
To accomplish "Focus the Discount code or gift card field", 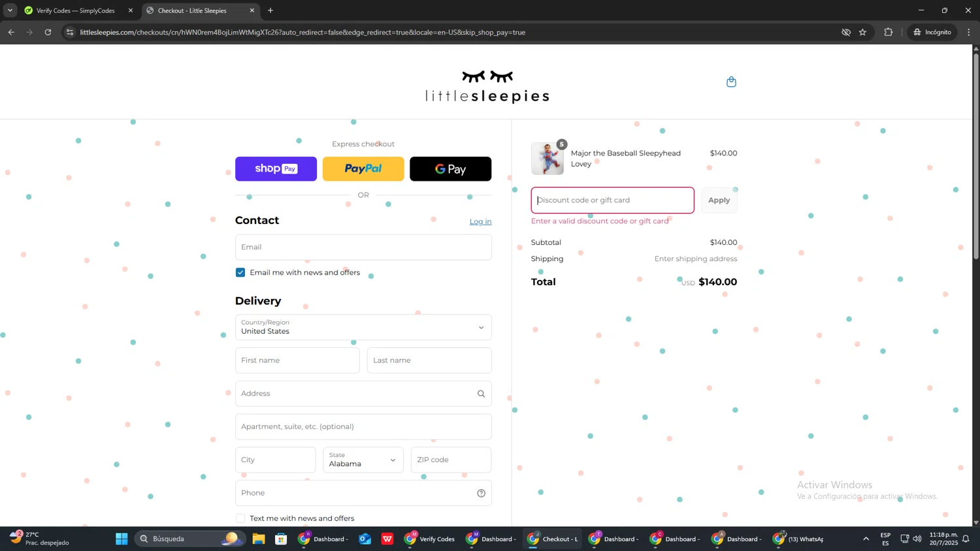I will click(x=612, y=200).
